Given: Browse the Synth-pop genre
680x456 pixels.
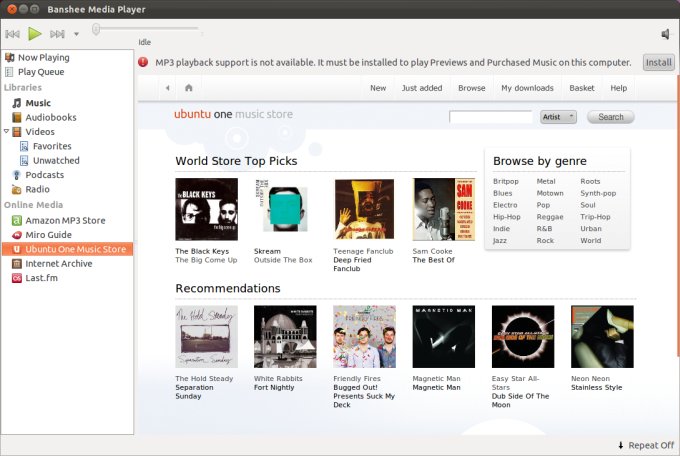Looking at the screenshot, I should click(x=598, y=193).
